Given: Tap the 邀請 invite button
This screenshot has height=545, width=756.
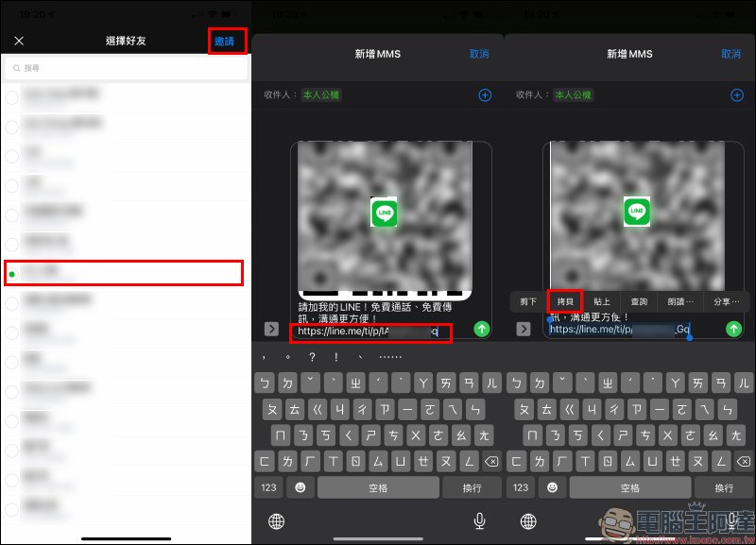Looking at the screenshot, I should pos(225,42).
